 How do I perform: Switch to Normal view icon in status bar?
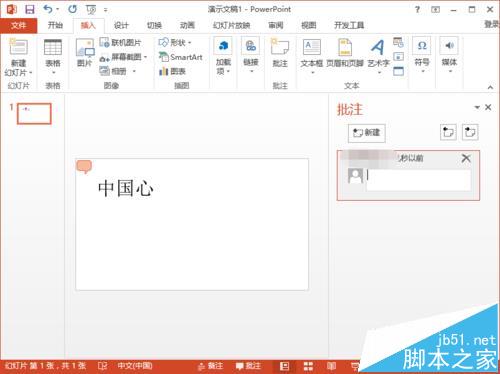(x=284, y=366)
